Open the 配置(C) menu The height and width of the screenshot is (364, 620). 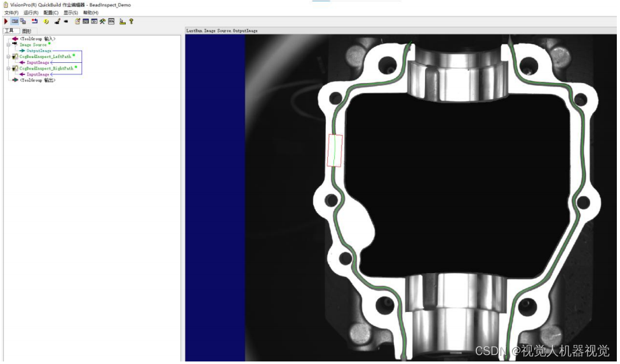pos(51,13)
